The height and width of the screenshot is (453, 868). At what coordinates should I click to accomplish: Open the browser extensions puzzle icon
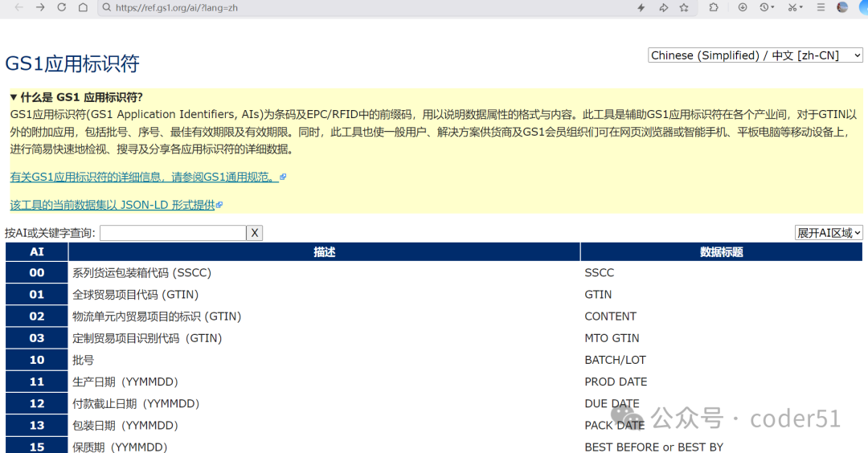tap(714, 8)
